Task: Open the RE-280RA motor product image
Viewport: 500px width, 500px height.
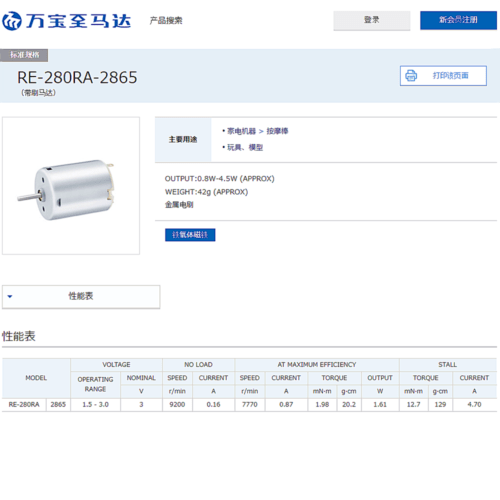Action: (x=71, y=186)
